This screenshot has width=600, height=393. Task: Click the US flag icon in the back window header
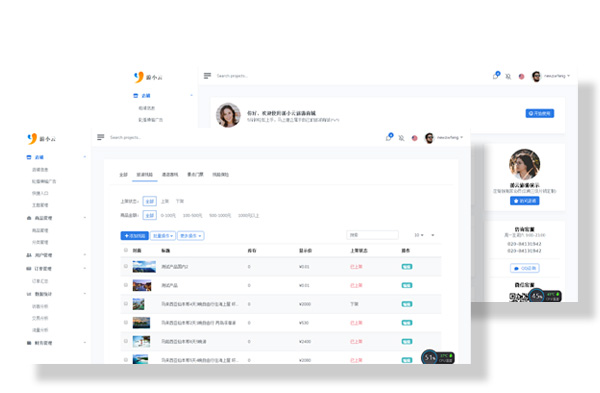pyautogui.click(x=521, y=76)
